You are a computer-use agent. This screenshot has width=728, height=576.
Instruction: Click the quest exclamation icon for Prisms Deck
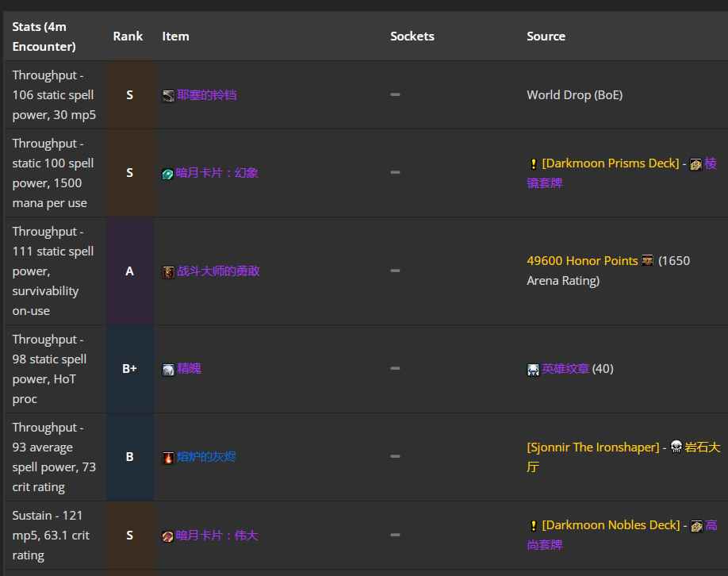[x=534, y=163]
